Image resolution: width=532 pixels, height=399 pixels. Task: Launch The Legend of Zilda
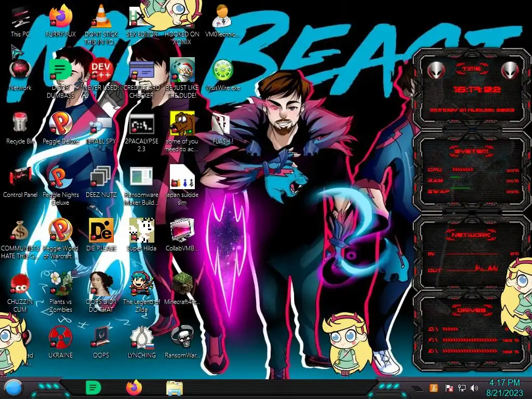pos(141,292)
